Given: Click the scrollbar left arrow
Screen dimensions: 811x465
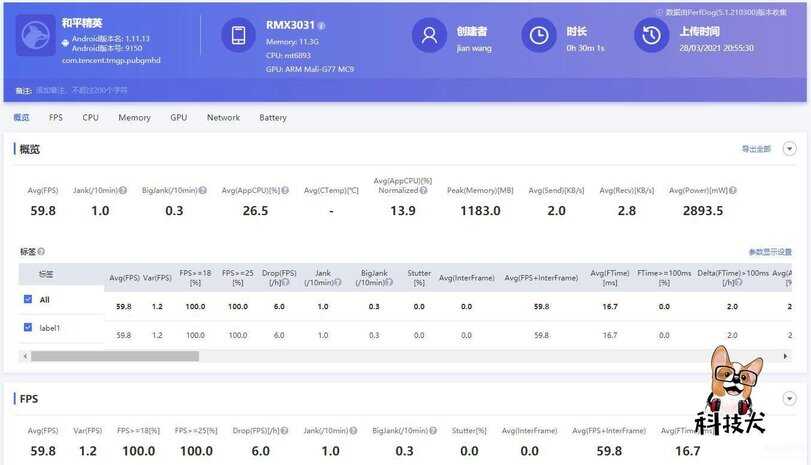Looking at the screenshot, I should pos(25,356).
